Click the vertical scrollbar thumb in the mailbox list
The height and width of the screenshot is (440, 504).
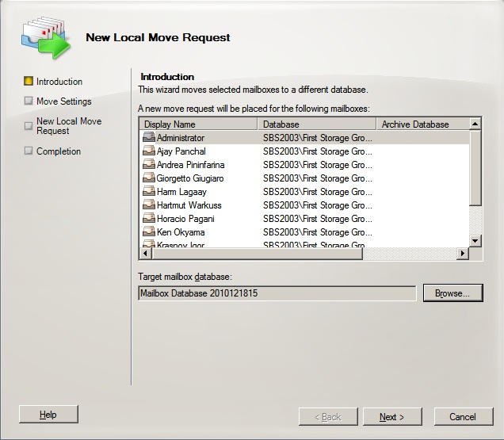tap(475, 167)
